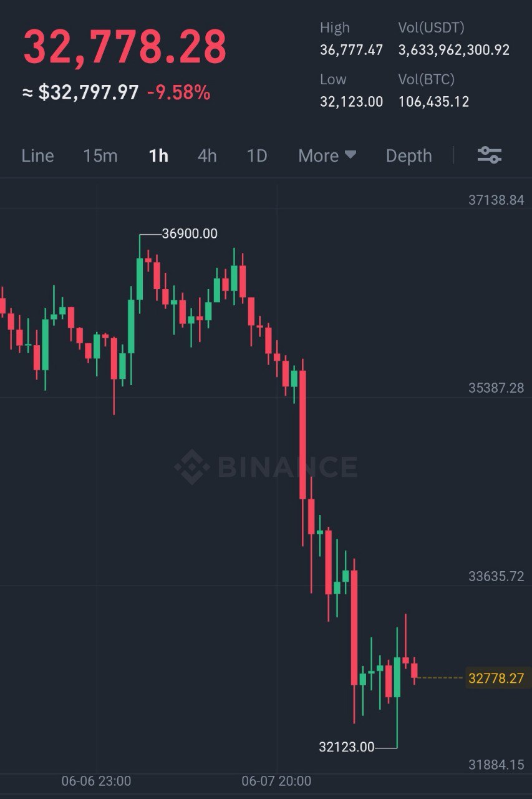Click the 36900.00 high price marker
Image resolution: width=532 pixels, height=799 pixels.
(x=190, y=233)
